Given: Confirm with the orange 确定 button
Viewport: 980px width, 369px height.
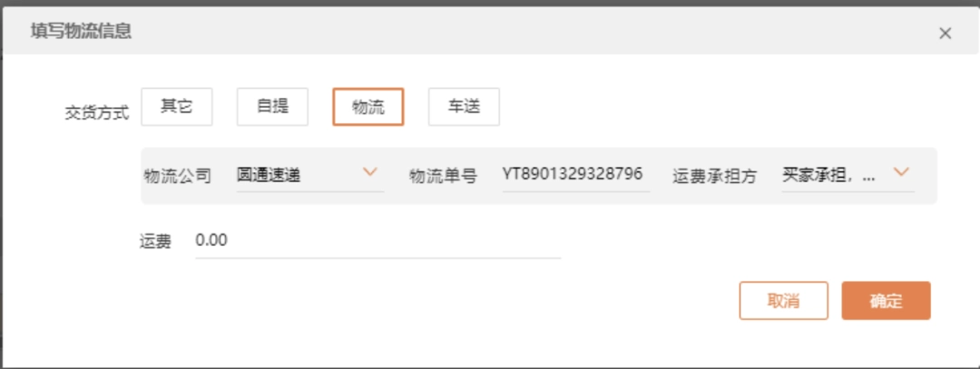Looking at the screenshot, I should click(887, 300).
